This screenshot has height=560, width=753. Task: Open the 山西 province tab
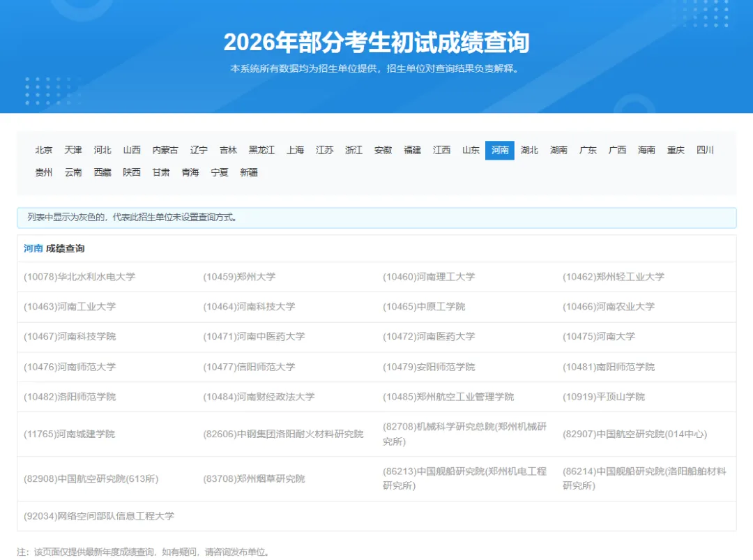(132, 151)
